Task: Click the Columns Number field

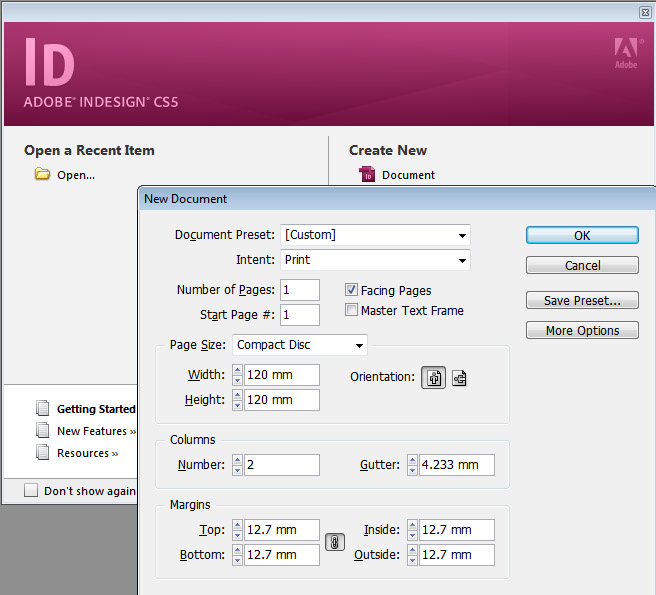Action: [282, 465]
